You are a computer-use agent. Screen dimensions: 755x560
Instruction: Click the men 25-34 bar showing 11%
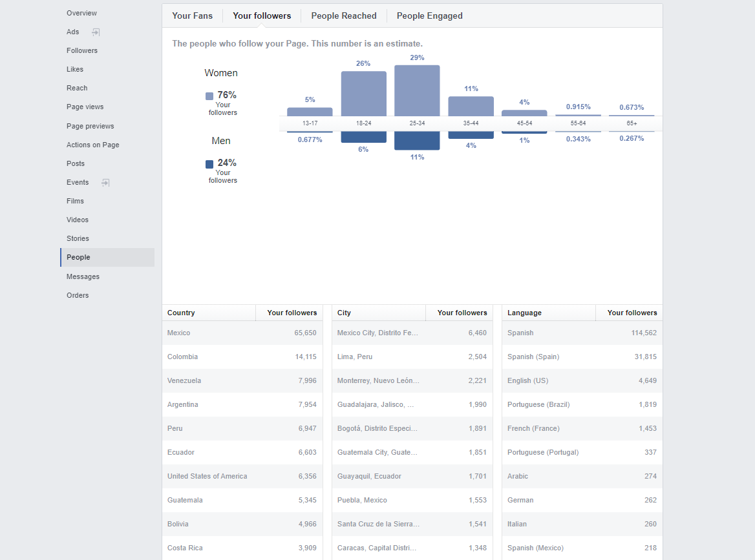pos(417,140)
